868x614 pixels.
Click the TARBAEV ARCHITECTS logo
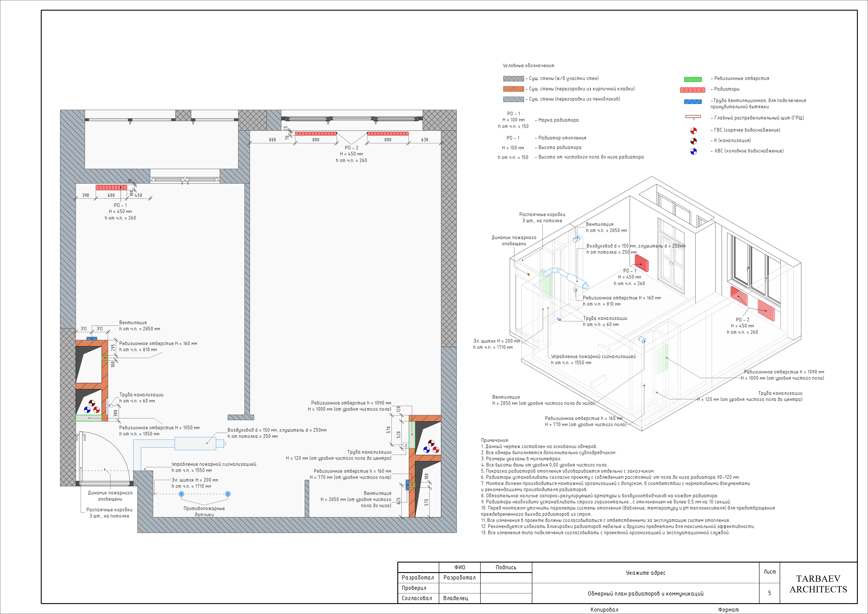(x=818, y=584)
